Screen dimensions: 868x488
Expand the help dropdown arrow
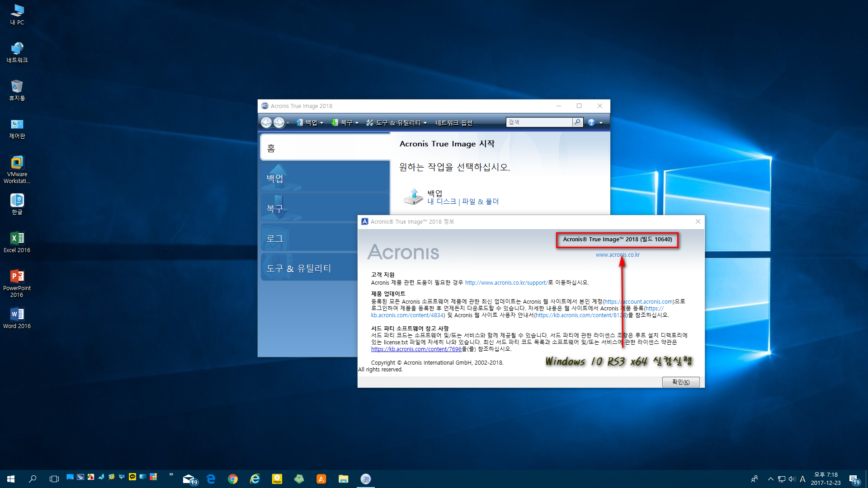tap(601, 123)
